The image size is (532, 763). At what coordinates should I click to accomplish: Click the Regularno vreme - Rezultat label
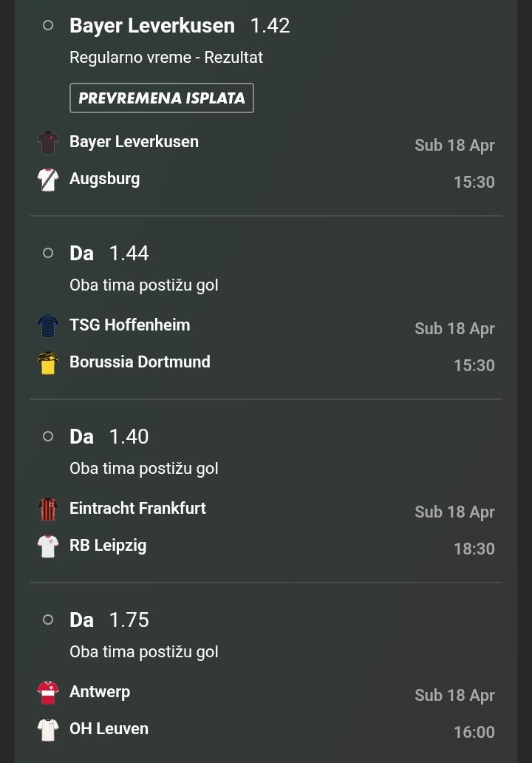pos(166,57)
